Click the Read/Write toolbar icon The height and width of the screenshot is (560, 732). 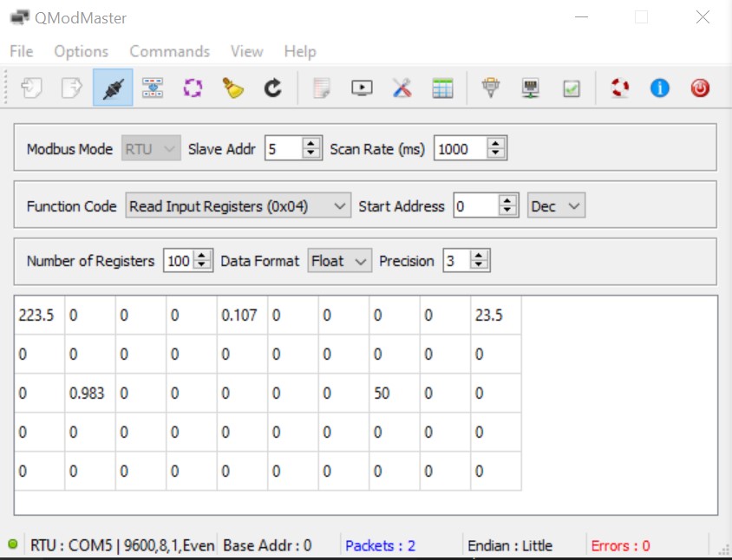pos(153,88)
